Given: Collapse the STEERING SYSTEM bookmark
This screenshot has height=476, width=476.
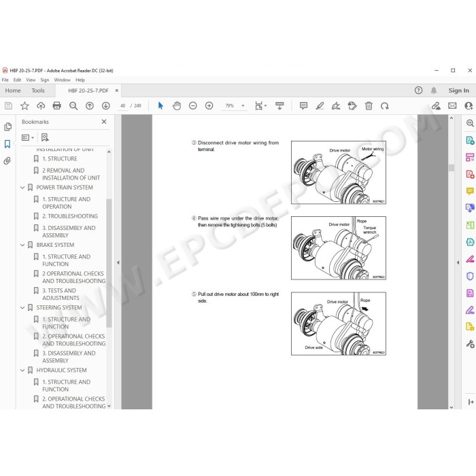Looking at the screenshot, I should click(x=22, y=307).
